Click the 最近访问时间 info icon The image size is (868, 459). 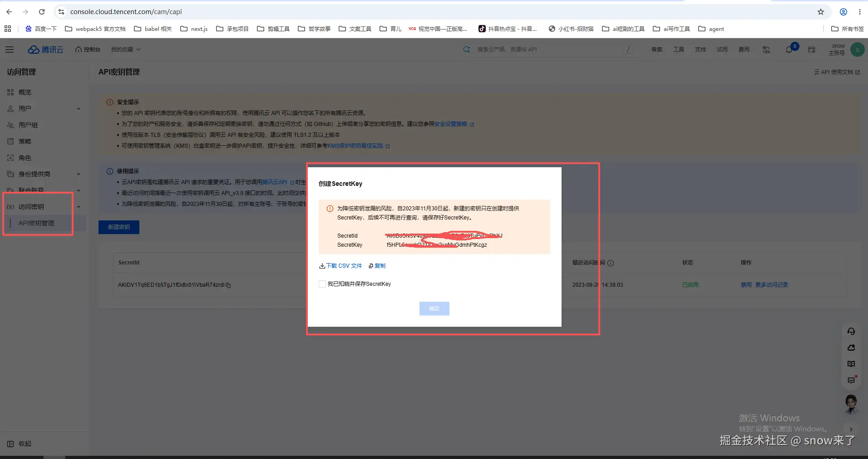pos(611,263)
